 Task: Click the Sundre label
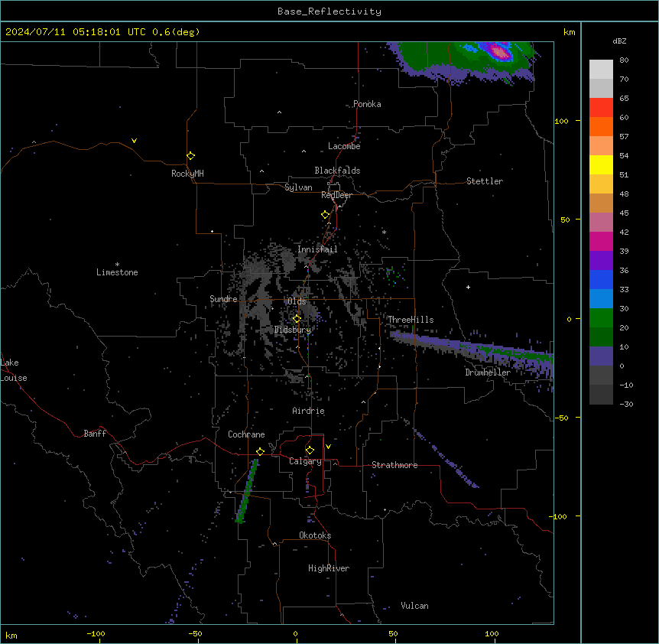click(223, 299)
